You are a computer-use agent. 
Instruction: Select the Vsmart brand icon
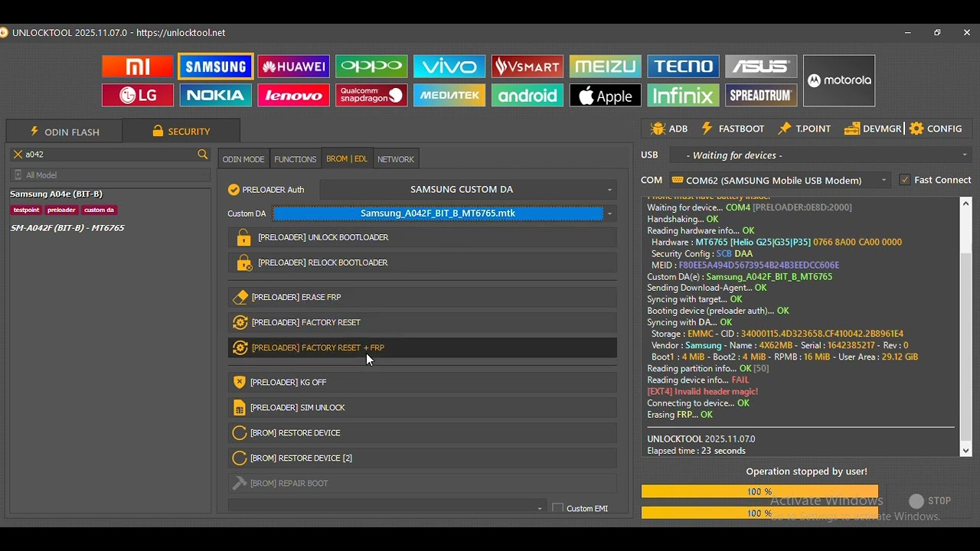[528, 67]
